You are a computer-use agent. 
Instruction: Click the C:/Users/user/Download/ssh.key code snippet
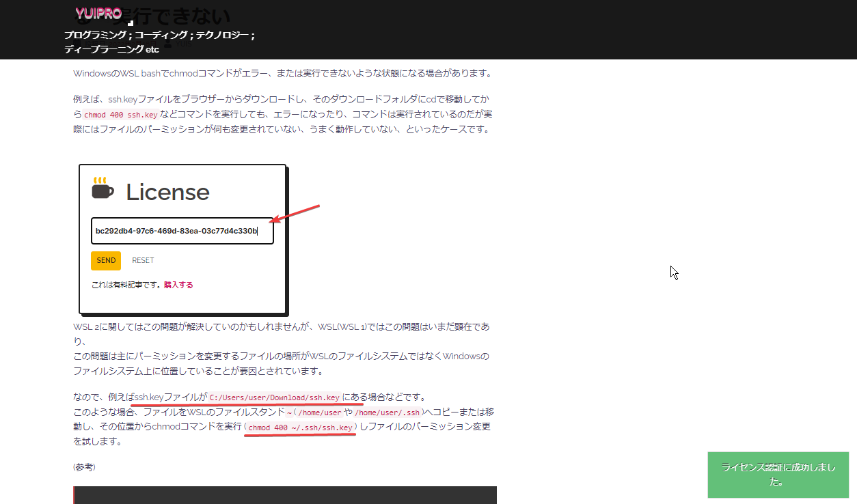point(275,397)
